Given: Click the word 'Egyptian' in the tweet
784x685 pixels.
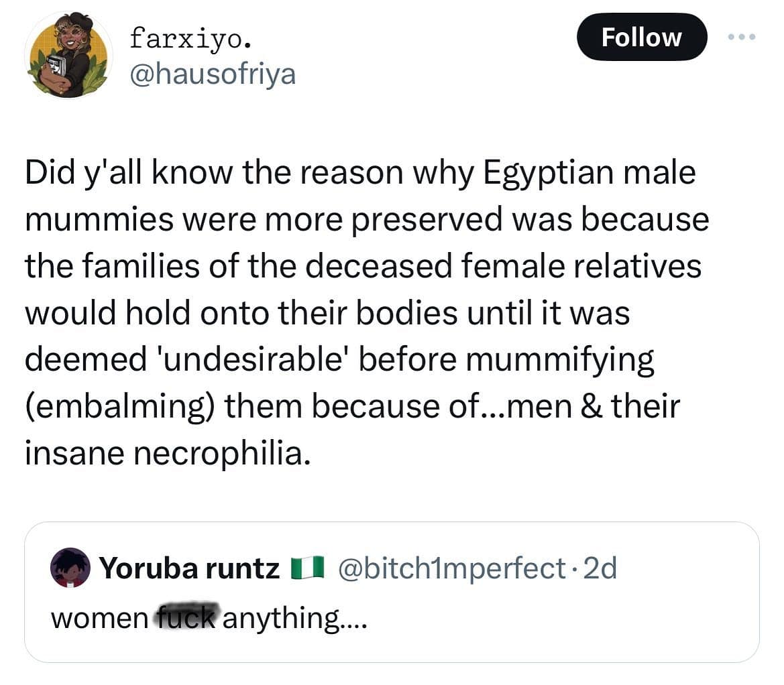Looking at the screenshot, I should (x=537, y=174).
